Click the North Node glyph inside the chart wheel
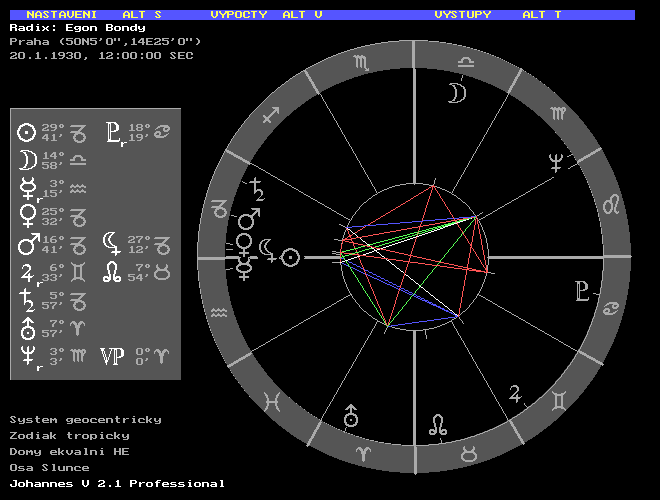 coord(438,424)
